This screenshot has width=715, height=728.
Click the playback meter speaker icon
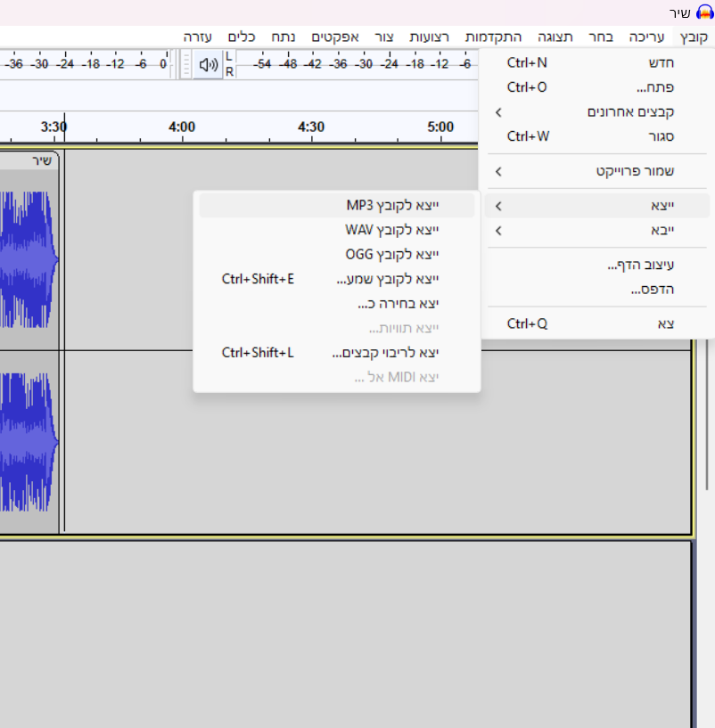(x=208, y=64)
